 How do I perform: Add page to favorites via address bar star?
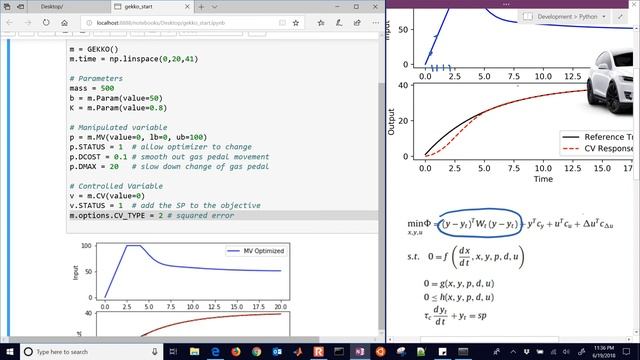point(296,23)
